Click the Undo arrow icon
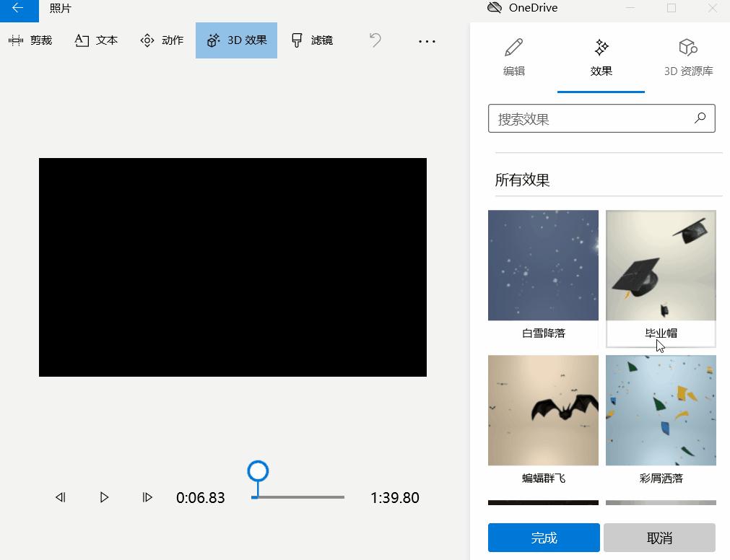The height and width of the screenshot is (560, 730). [375, 41]
